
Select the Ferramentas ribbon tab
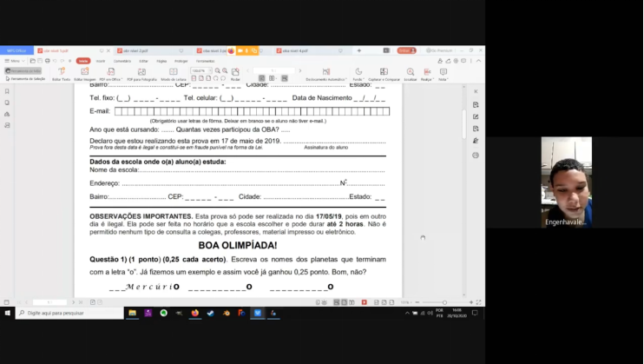[206, 61]
